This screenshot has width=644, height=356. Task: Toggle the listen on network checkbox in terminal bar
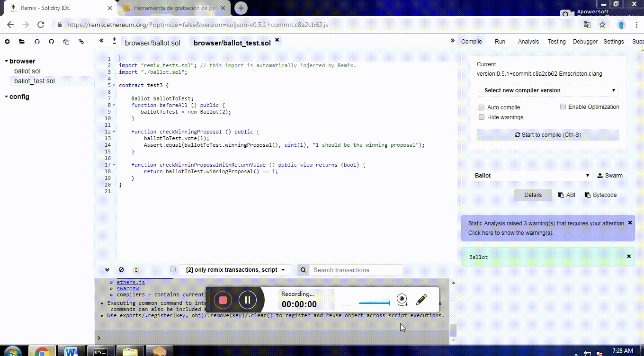[173, 269]
